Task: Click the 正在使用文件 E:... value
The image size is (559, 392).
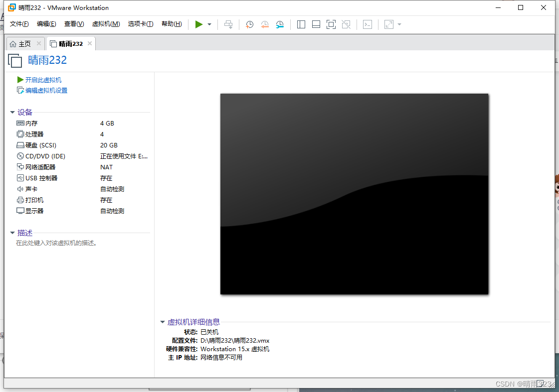Action: coord(124,156)
